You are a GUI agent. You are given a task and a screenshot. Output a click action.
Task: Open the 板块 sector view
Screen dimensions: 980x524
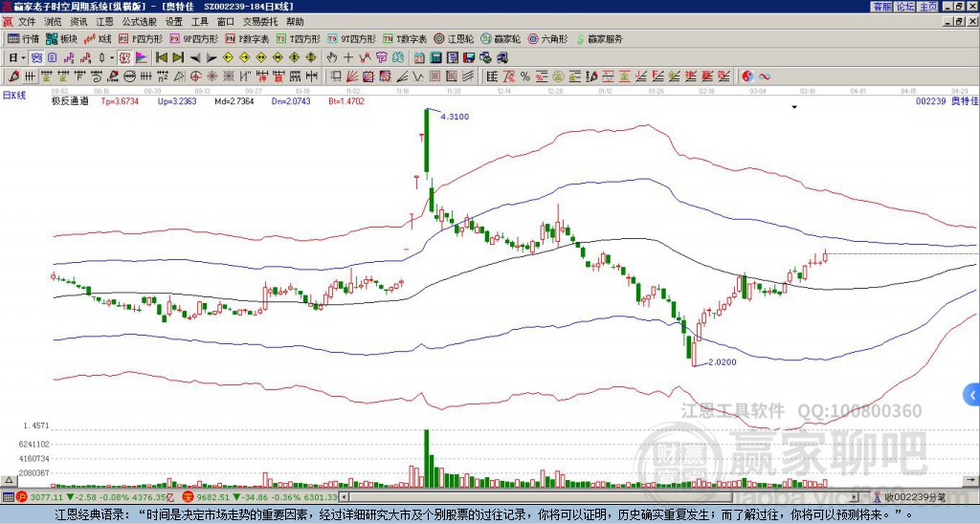pyautogui.click(x=61, y=38)
